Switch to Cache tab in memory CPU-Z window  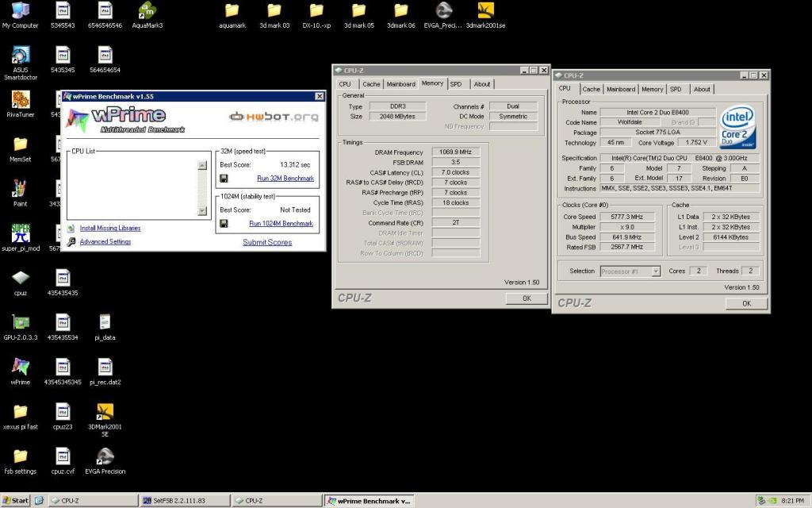[371, 84]
